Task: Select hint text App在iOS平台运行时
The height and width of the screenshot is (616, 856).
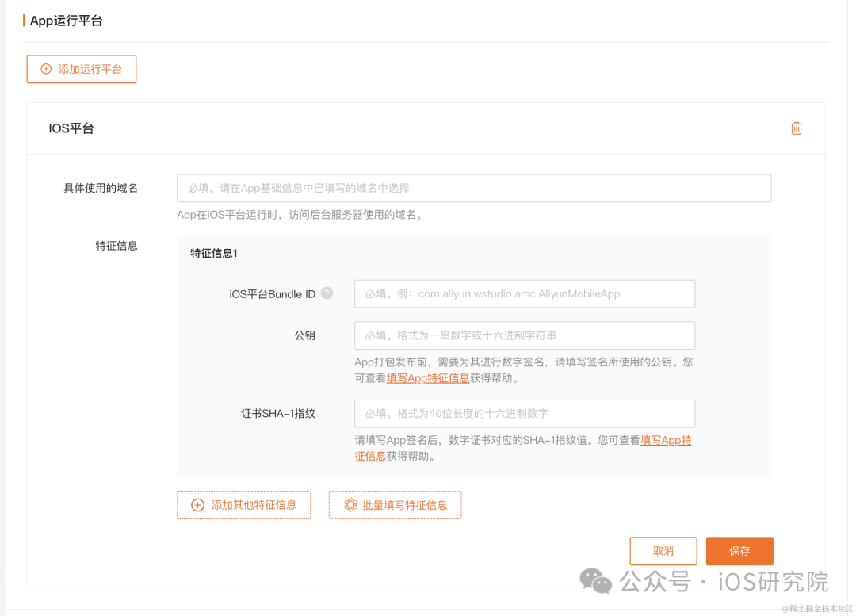Action: click(300, 215)
